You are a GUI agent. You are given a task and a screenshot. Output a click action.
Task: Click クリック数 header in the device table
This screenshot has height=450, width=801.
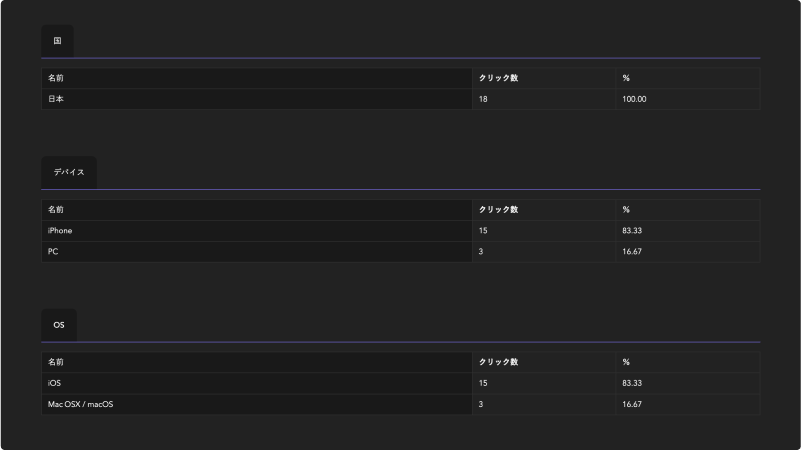pos(499,210)
